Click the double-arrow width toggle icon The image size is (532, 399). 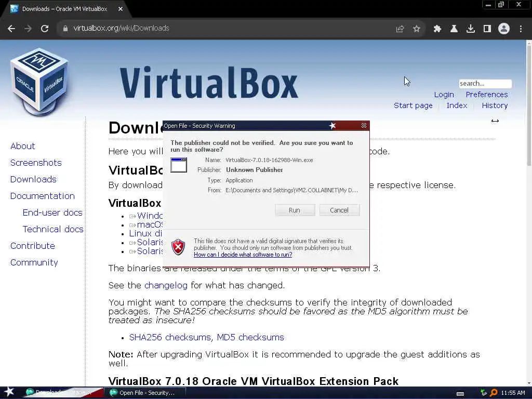[495, 121]
